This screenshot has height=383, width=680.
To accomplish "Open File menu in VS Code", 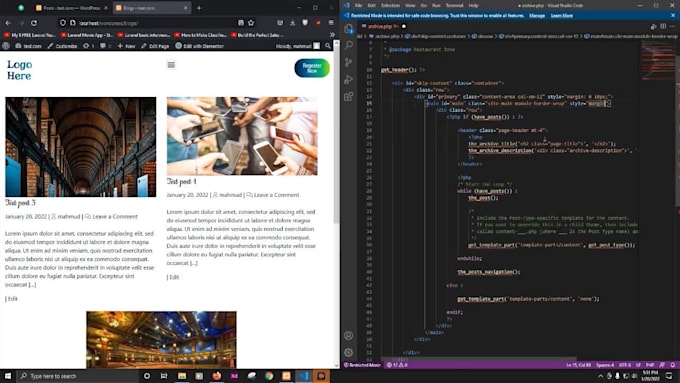I will 358,5.
